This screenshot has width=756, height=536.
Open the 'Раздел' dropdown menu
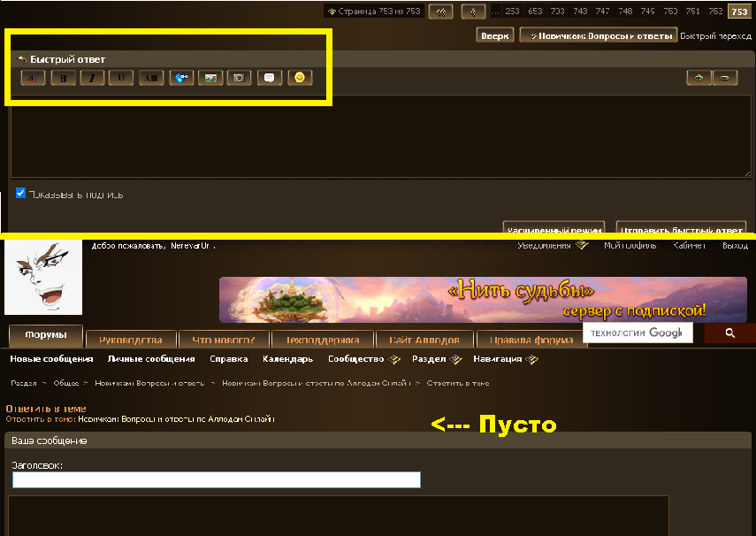point(437,359)
